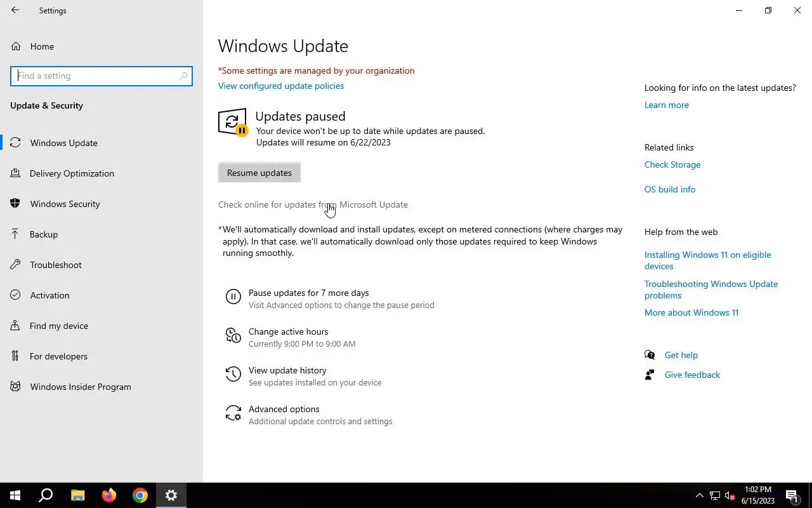
Task: Open Windows Insider Program page
Action: click(x=101, y=387)
